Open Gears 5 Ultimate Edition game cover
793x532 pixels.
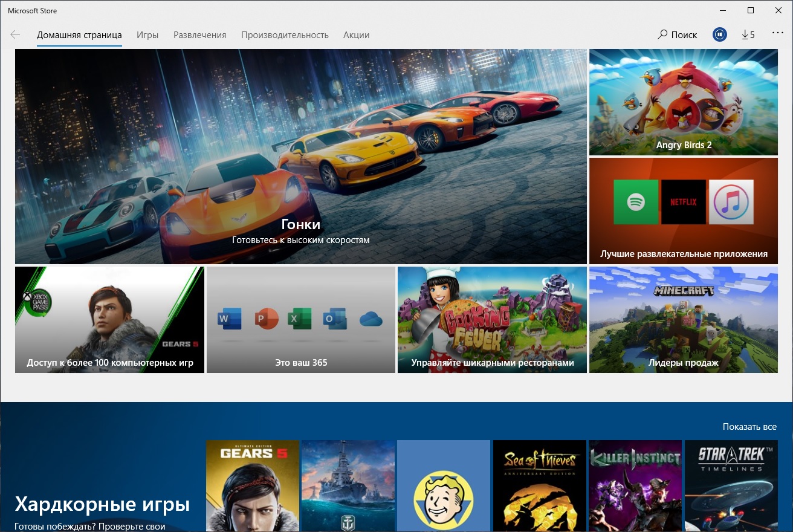253,486
